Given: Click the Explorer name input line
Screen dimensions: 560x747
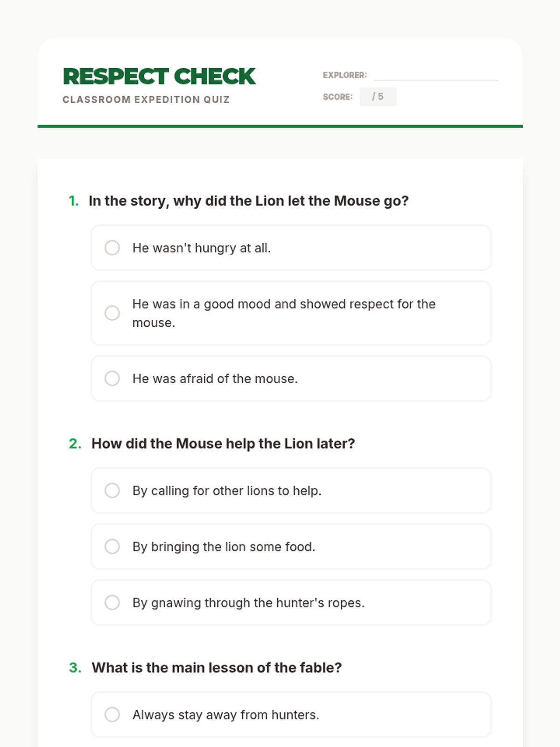Looking at the screenshot, I should 435,75.
